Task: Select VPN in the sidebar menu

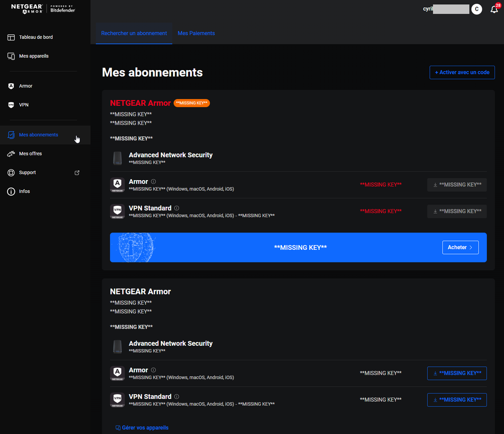Action: point(45,105)
